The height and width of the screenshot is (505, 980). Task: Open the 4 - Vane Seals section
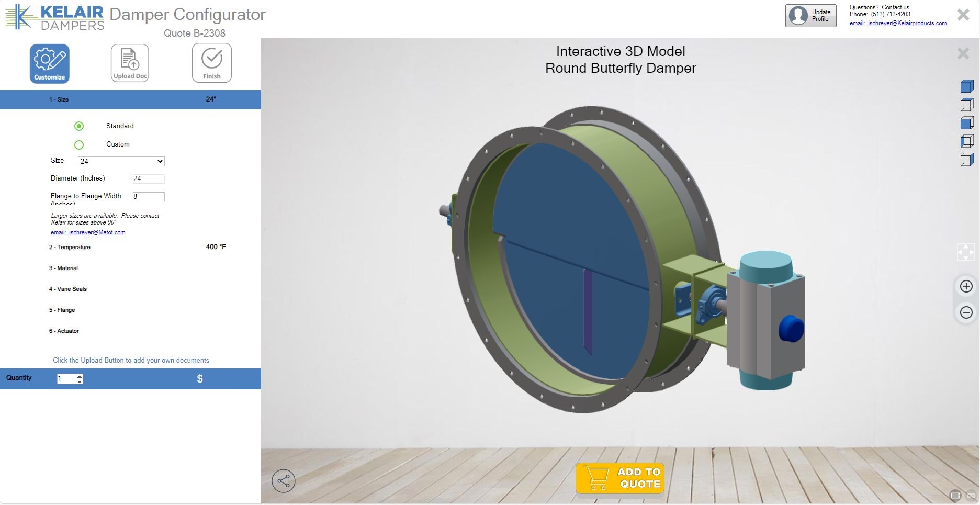click(68, 289)
